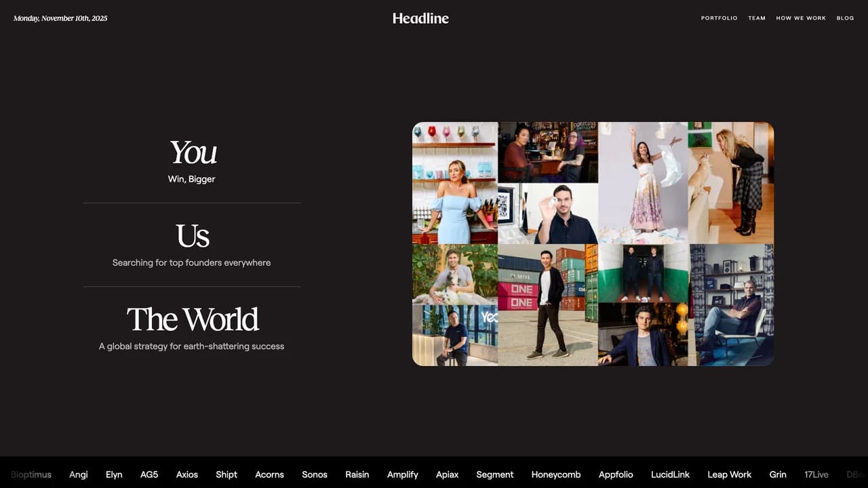Click Bioptimus in the company ticker
The width and height of the screenshot is (868, 488).
(31, 474)
